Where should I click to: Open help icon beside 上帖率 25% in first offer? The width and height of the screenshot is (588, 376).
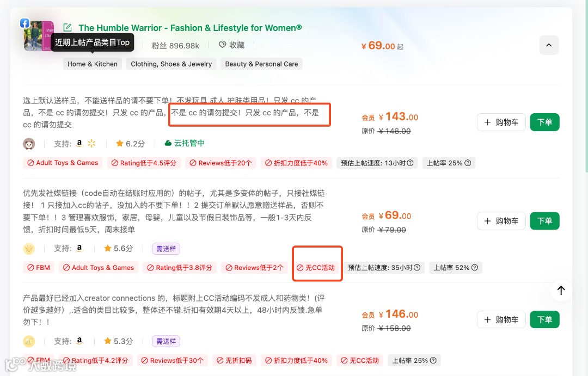click(x=468, y=163)
